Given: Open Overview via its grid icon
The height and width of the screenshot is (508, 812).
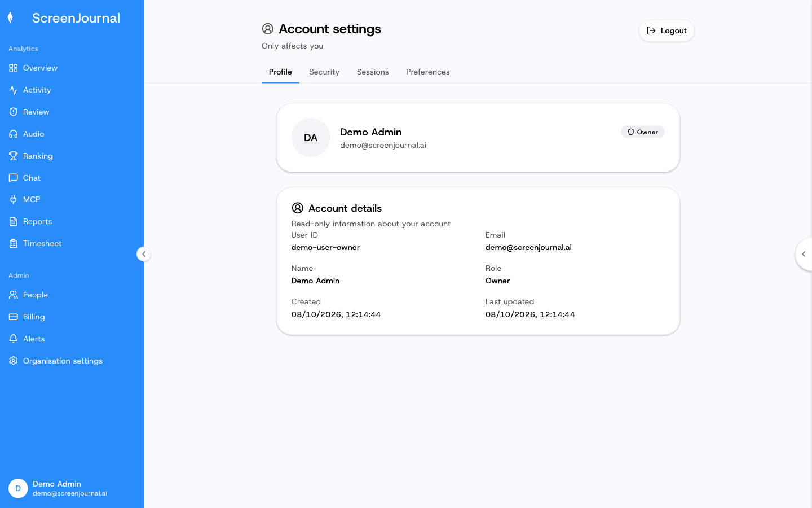Looking at the screenshot, I should pos(14,68).
